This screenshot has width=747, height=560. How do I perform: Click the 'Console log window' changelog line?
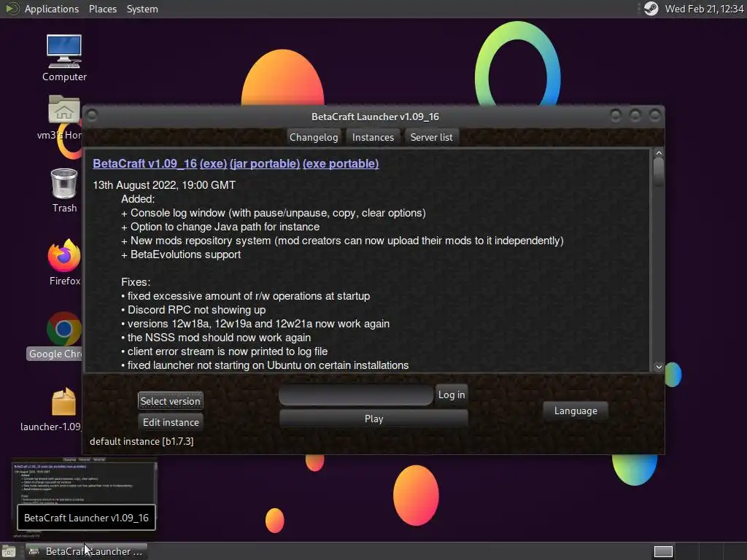(x=274, y=213)
